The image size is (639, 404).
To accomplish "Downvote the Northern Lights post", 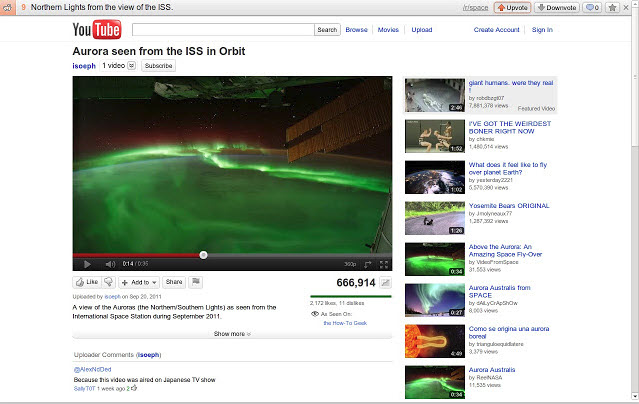I will (x=557, y=7).
